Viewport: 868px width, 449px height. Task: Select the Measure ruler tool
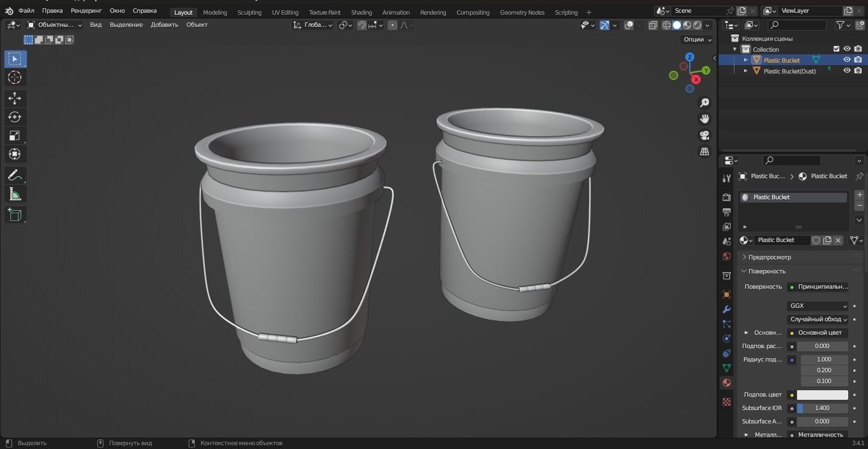[x=15, y=194]
